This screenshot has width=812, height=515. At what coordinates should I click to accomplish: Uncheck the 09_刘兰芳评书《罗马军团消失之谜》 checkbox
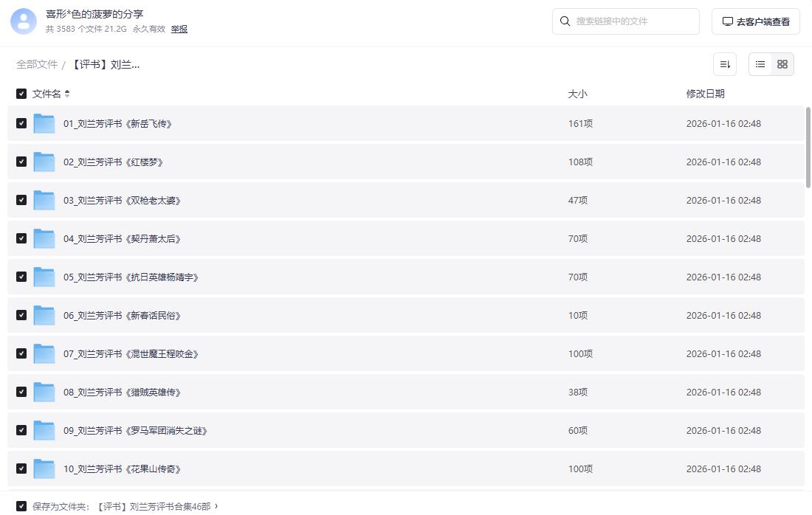pos(21,429)
